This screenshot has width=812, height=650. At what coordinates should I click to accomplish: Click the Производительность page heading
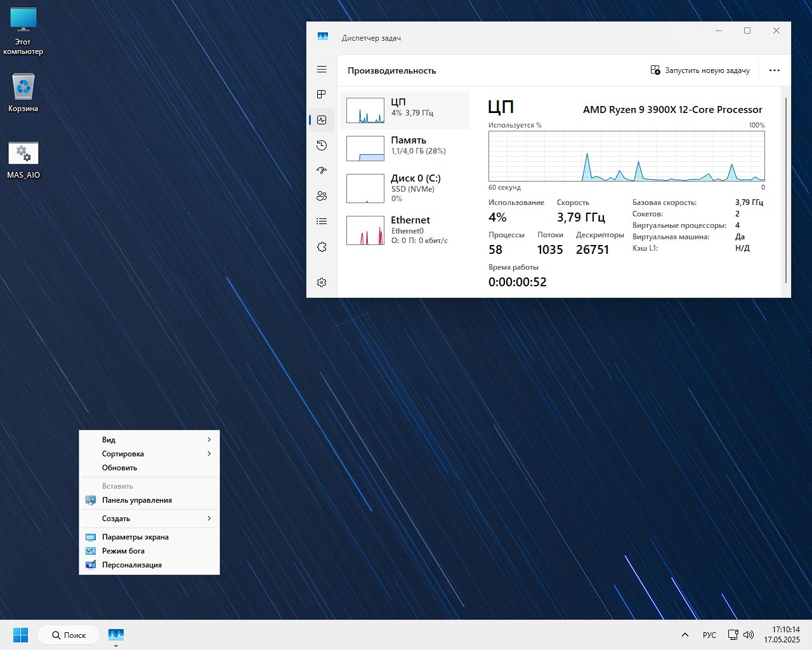392,70
